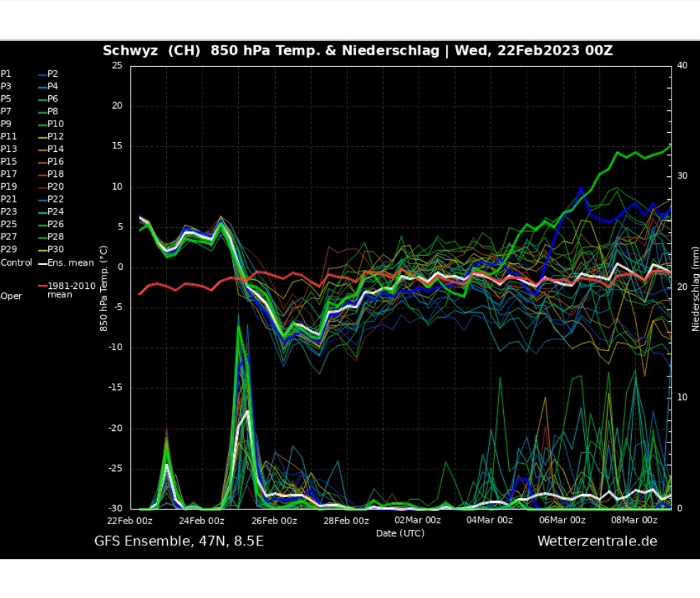Click the P1 legend label
The image size is (700, 598).
click(6, 73)
